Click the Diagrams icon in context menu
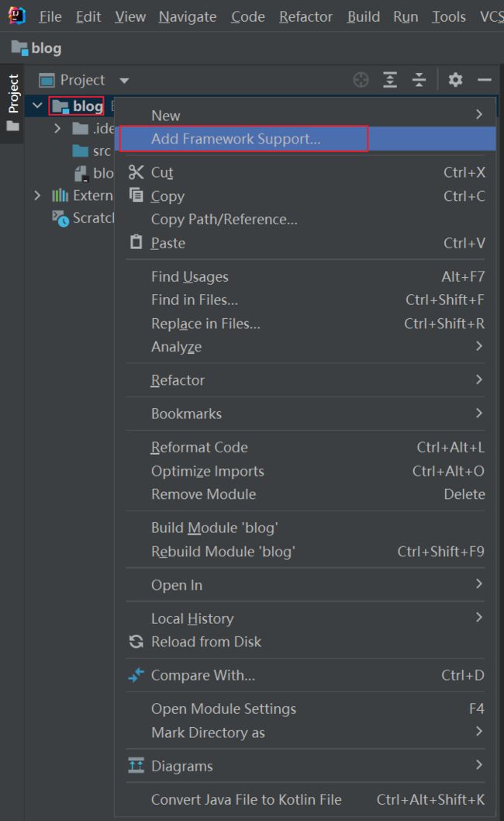This screenshot has width=504, height=821. [x=136, y=765]
